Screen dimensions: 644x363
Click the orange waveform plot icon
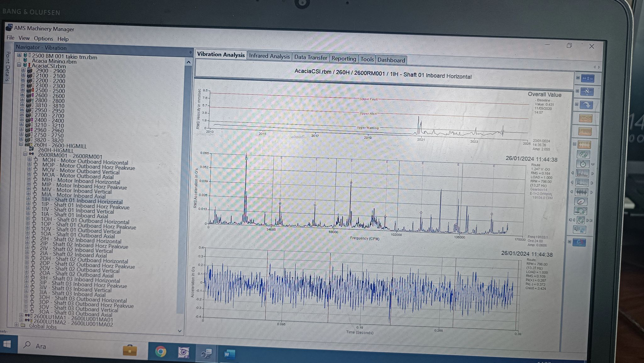coord(584,145)
